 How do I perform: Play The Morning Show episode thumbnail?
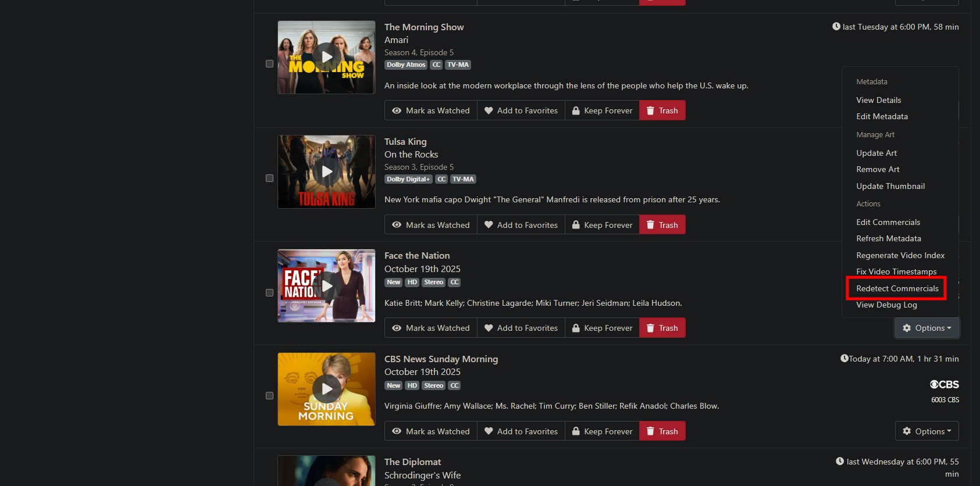pos(327,57)
